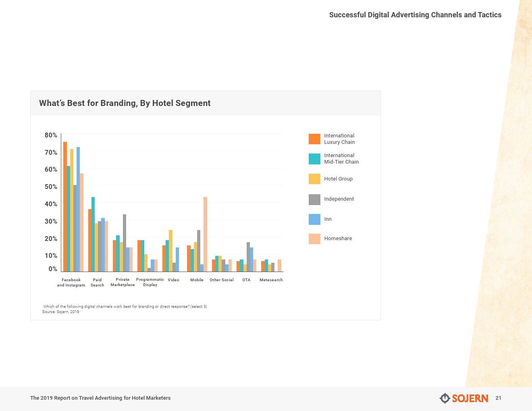Click the chart title What's Best for Branding
This screenshot has height=411, width=532.
[125, 103]
